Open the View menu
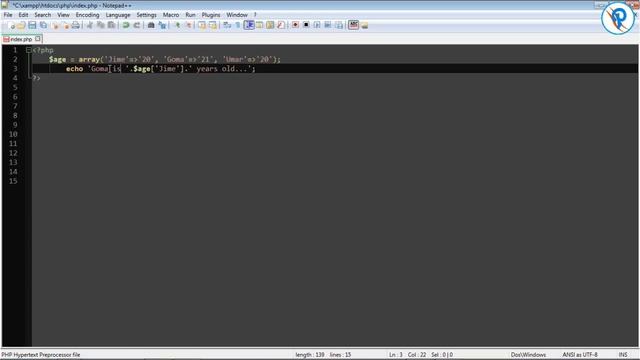 point(63,15)
